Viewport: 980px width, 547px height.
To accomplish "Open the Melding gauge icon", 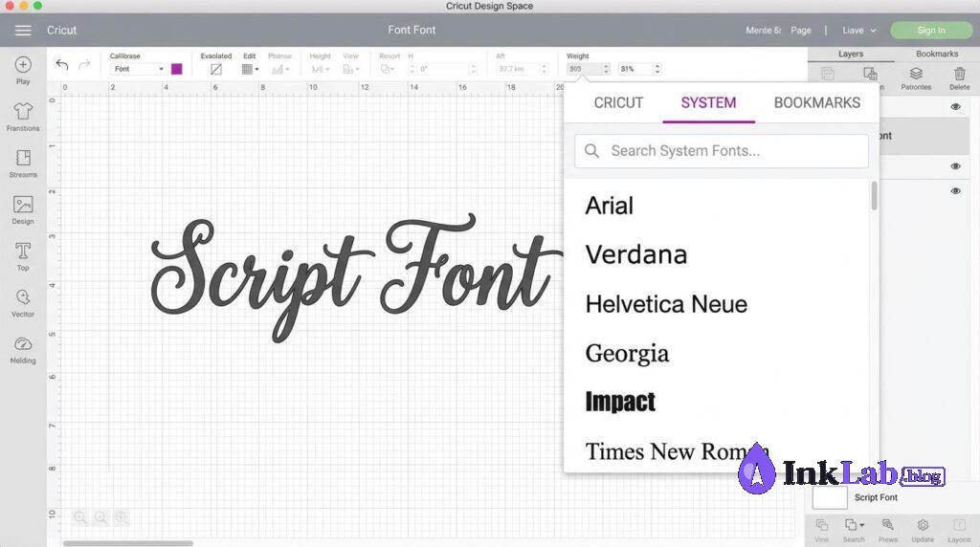I will pos(23,344).
